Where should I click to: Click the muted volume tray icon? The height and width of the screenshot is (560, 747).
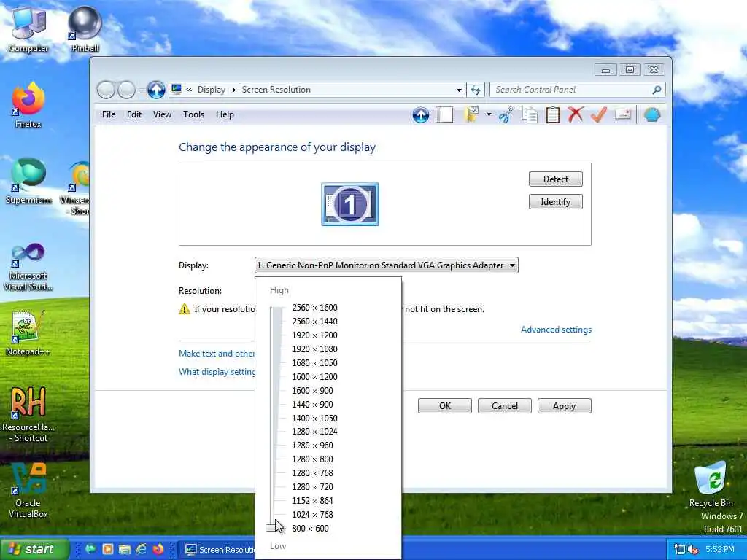pos(693,549)
